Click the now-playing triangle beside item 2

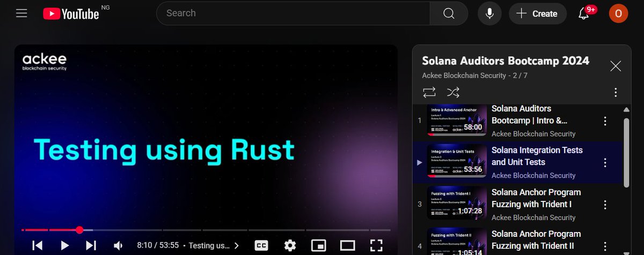[x=420, y=162]
